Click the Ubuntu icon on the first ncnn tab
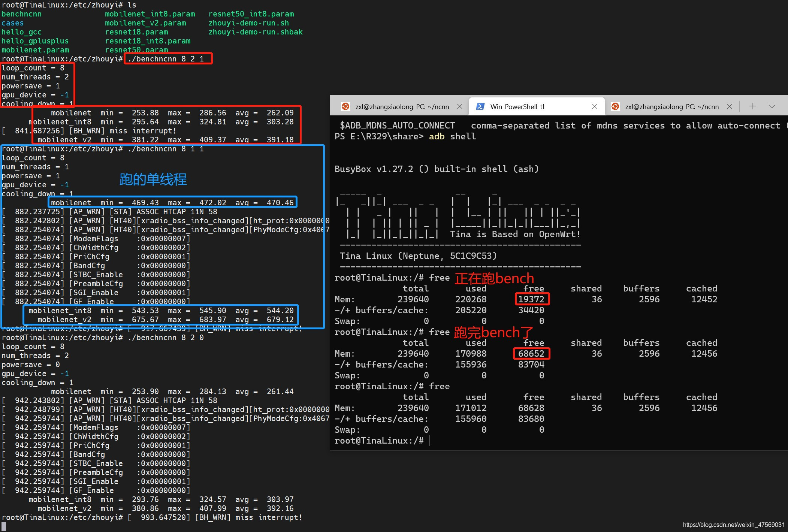Screen dimensions: 788x532 (x=345, y=106)
